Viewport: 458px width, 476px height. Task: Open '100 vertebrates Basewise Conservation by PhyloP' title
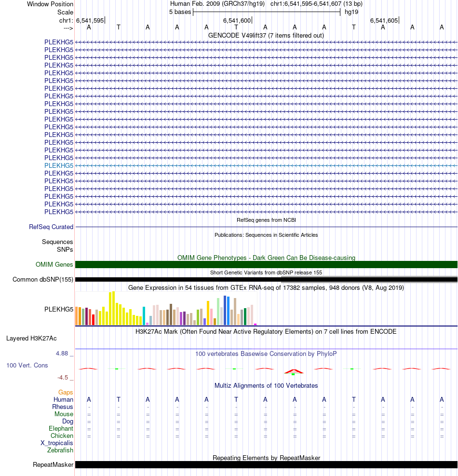pyautogui.click(x=266, y=354)
